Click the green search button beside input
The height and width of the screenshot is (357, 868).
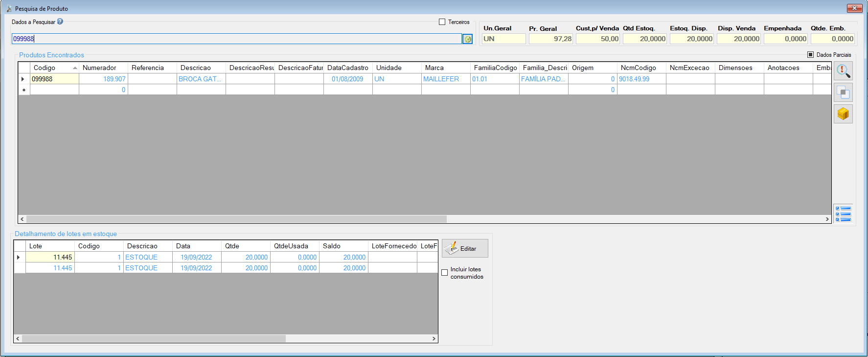468,39
